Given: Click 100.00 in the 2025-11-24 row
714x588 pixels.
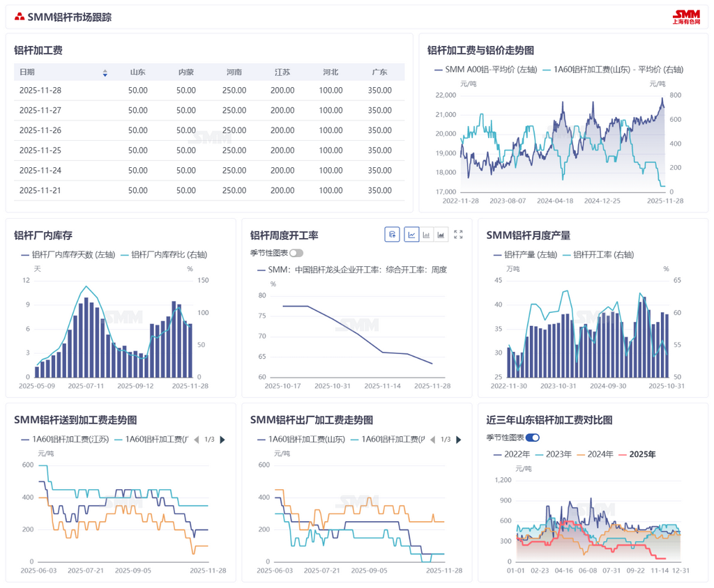Looking at the screenshot, I should (x=331, y=171).
